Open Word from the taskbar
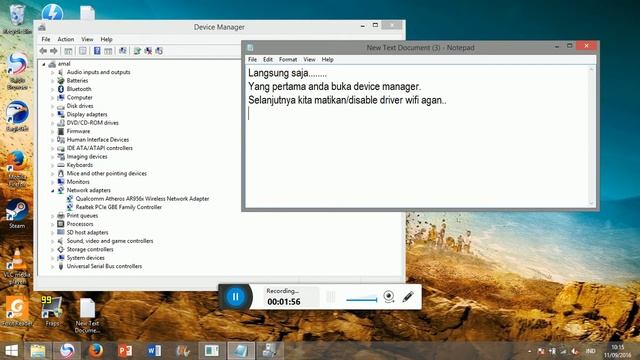This screenshot has width=640, height=360. [154, 351]
